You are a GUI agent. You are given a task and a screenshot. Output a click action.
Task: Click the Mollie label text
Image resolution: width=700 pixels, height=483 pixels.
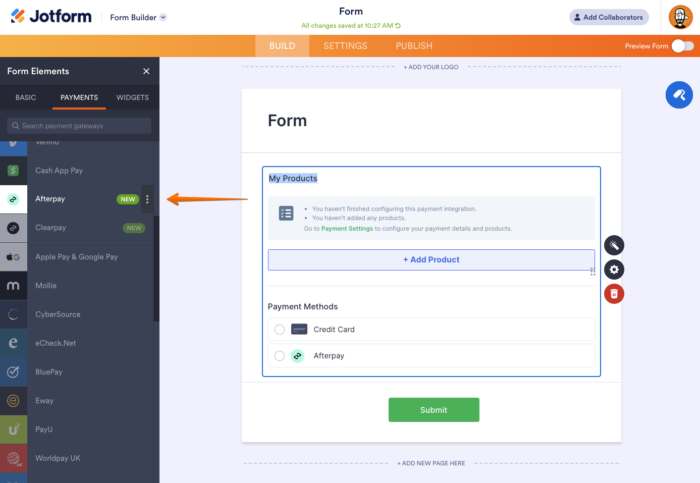click(46, 286)
